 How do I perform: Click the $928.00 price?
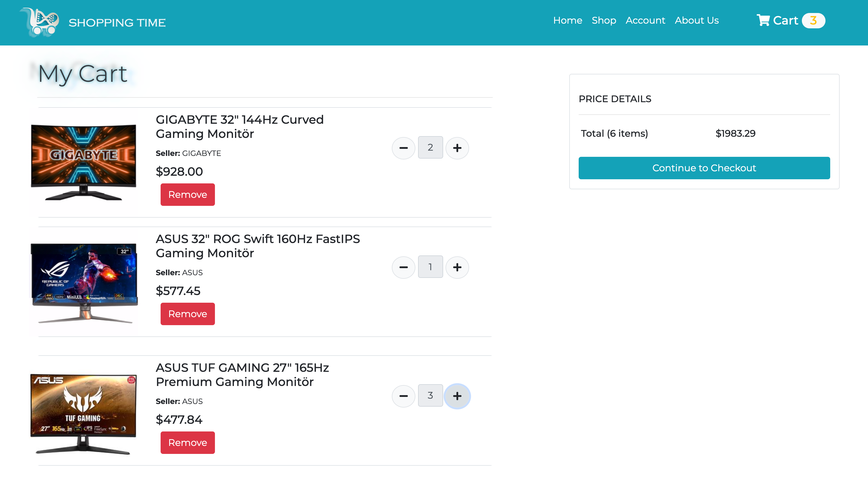pos(179,172)
